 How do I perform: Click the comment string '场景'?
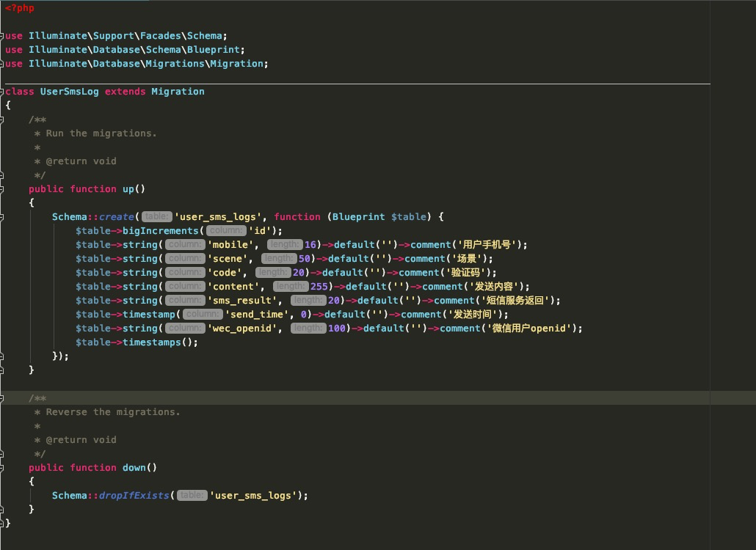[466, 259]
